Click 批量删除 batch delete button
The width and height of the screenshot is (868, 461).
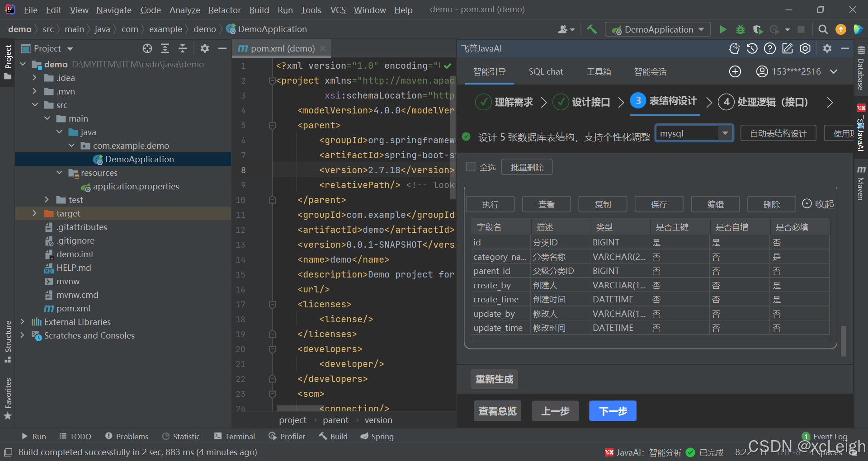pos(527,167)
